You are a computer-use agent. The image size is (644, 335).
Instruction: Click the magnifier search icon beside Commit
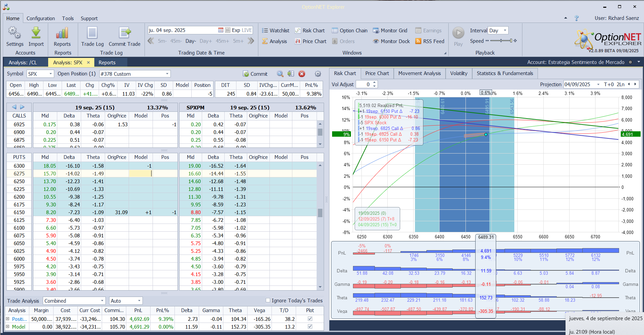280,74
